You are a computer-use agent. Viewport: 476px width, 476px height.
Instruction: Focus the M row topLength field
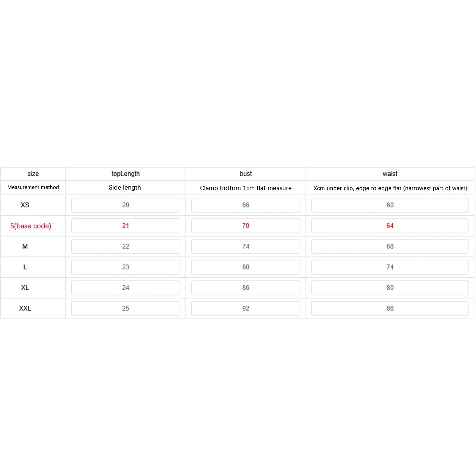tap(126, 246)
